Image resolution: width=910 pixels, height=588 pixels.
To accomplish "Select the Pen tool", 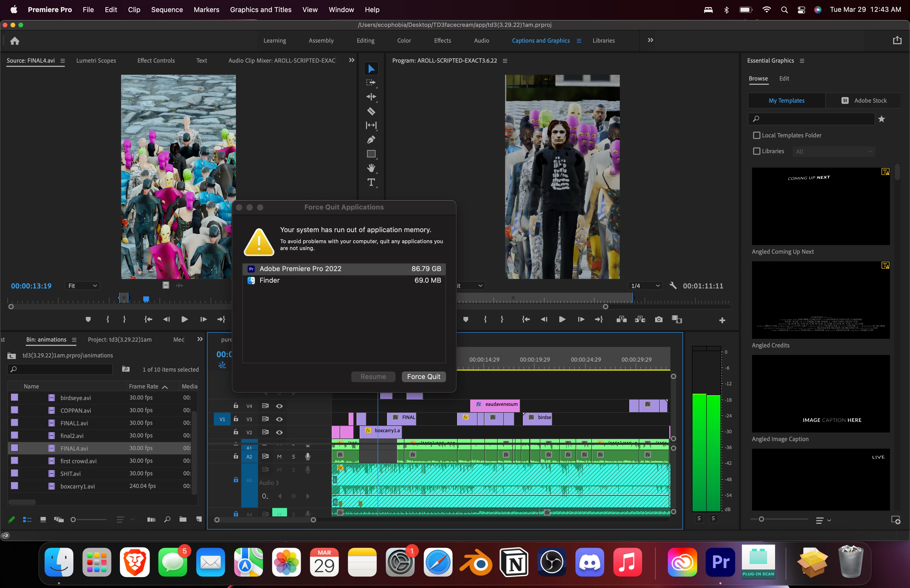I will pyautogui.click(x=371, y=140).
